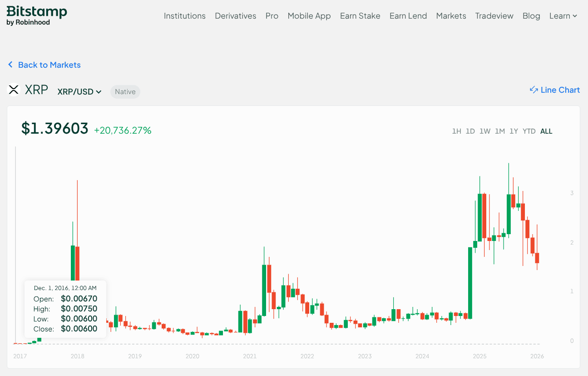Open Tradeview from the top navigation

coord(494,16)
